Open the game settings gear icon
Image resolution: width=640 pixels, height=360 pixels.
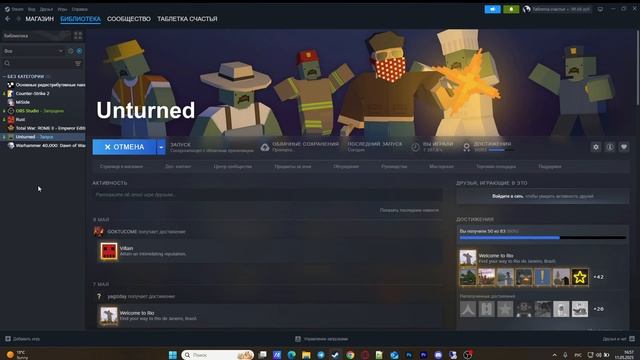click(x=596, y=147)
